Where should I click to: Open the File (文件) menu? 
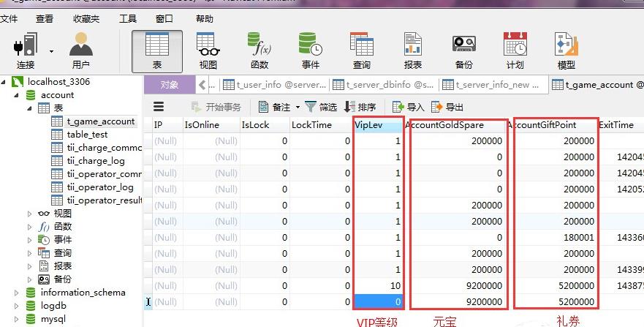[x=9, y=19]
